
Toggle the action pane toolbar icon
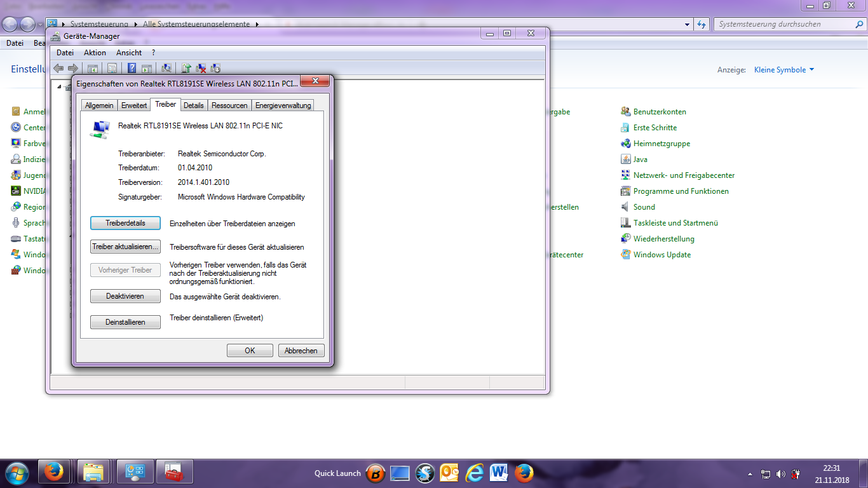147,68
